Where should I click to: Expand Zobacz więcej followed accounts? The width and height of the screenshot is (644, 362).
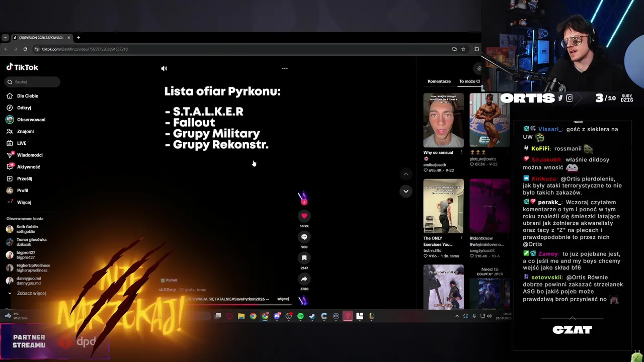(26, 293)
